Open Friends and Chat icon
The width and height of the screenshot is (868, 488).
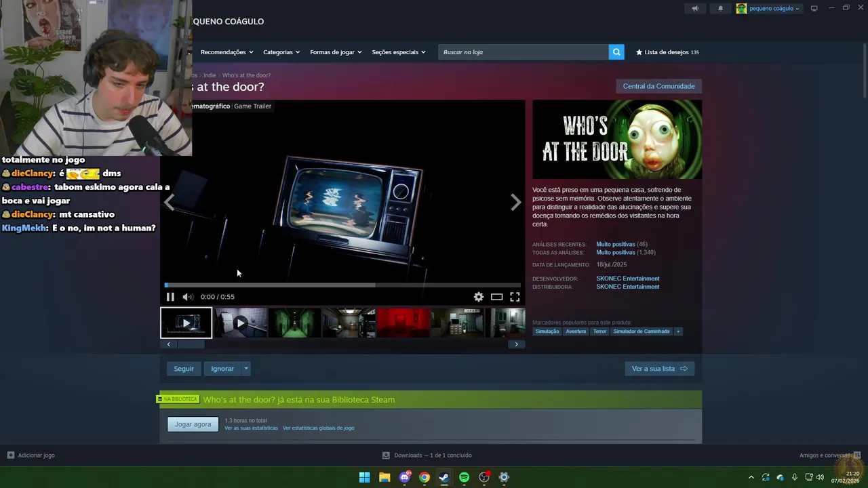click(857, 455)
